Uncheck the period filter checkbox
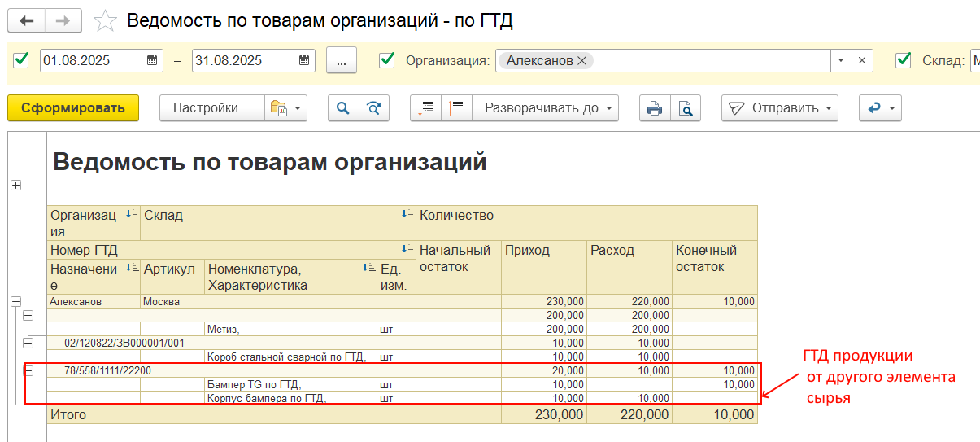Screen dimensions: 980x442 click(x=22, y=60)
